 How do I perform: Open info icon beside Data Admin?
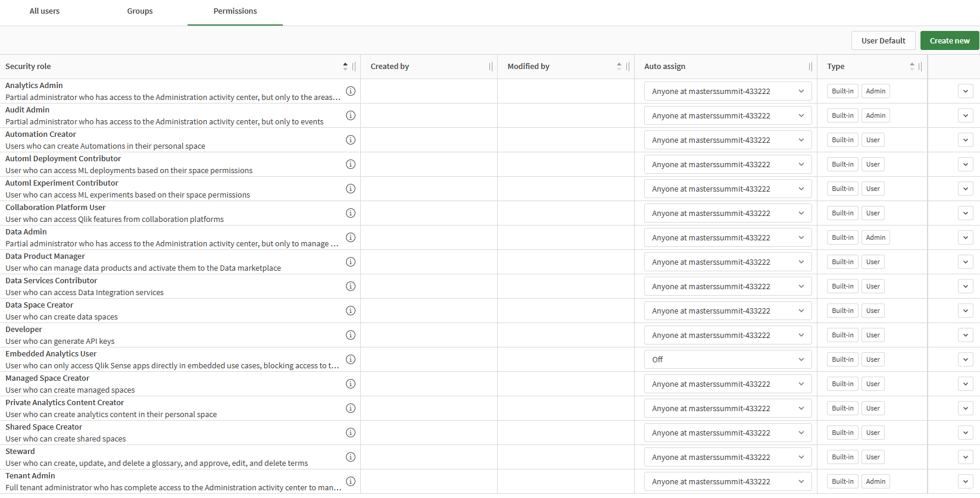tap(351, 237)
